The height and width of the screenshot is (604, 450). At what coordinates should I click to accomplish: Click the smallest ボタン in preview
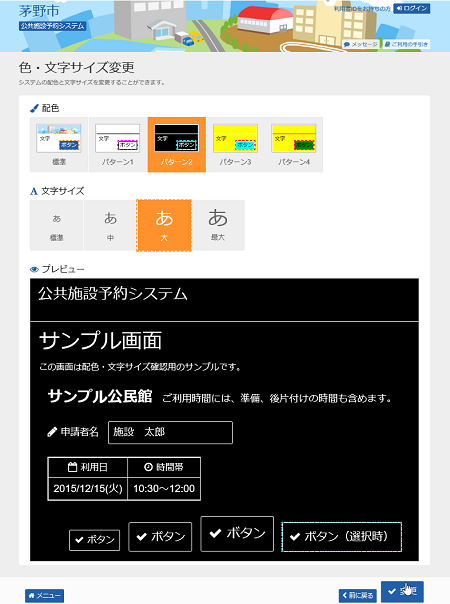94,540
